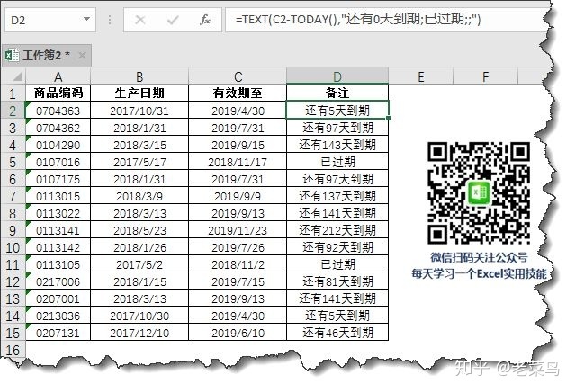
Task: Click the 微信扫码关注公众号 caption text
Action: click(479, 257)
